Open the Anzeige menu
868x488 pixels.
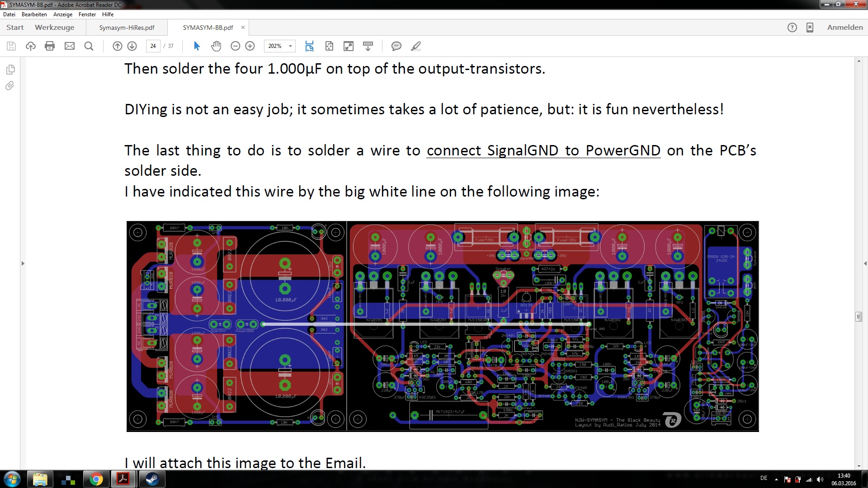pos(63,14)
